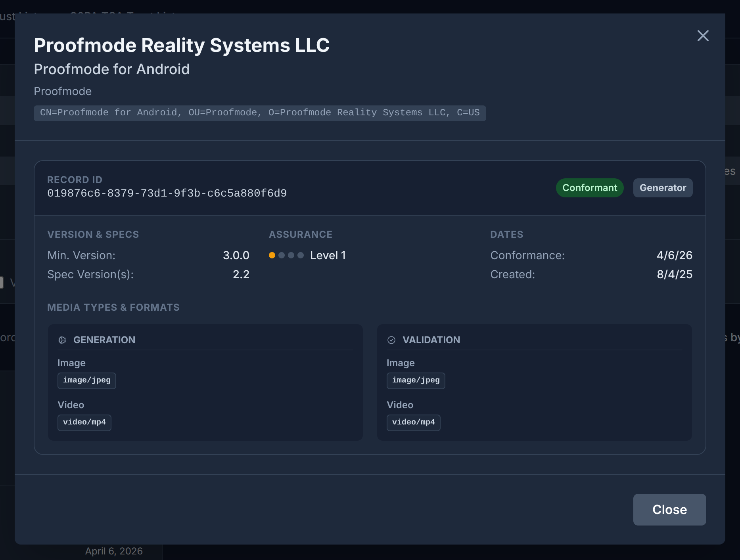This screenshot has width=740, height=560.
Task: Click the Conformance date 4/6/26
Action: click(x=675, y=255)
